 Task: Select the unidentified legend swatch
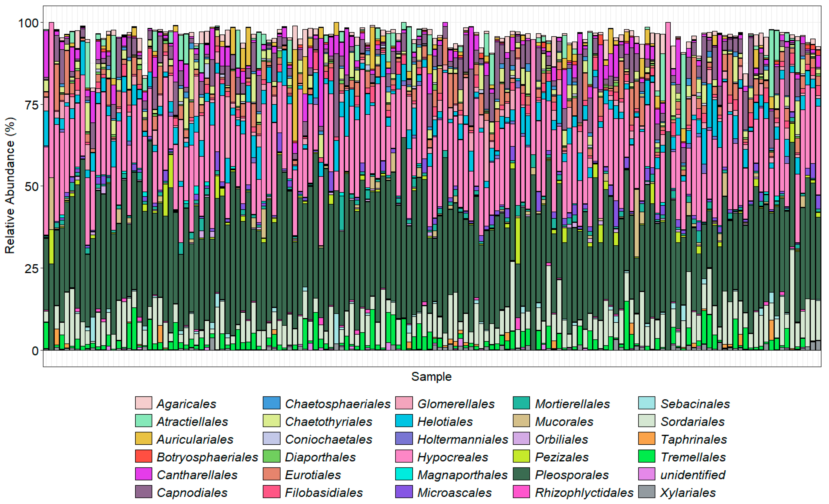pyautogui.click(x=647, y=474)
